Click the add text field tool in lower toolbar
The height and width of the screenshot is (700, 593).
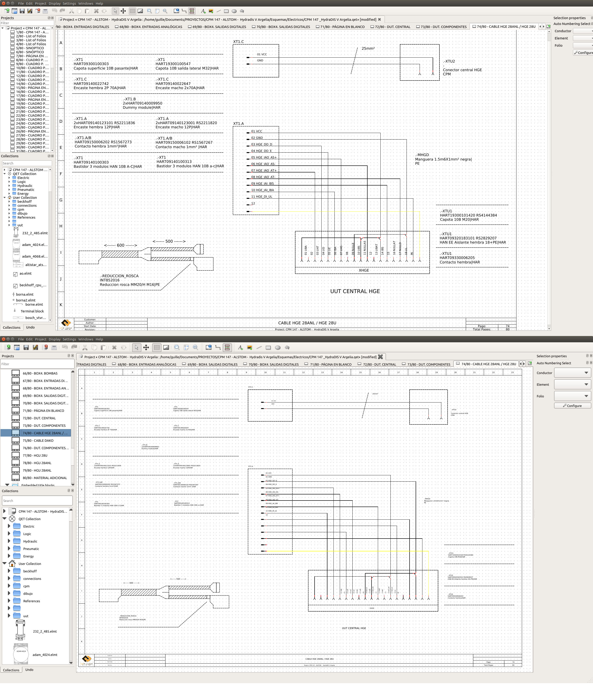(240, 347)
